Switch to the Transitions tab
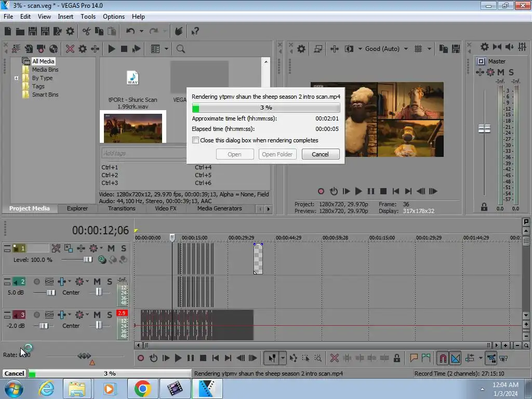 122,208
